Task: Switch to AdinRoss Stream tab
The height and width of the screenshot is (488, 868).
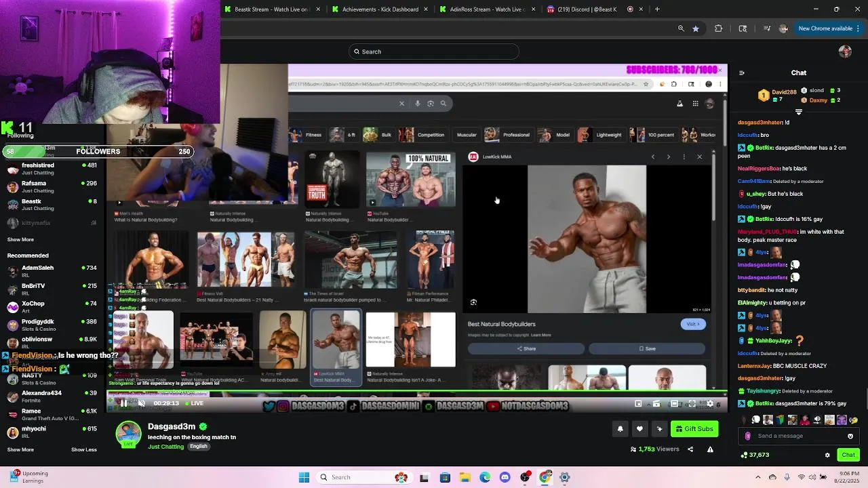Action: pos(488,9)
